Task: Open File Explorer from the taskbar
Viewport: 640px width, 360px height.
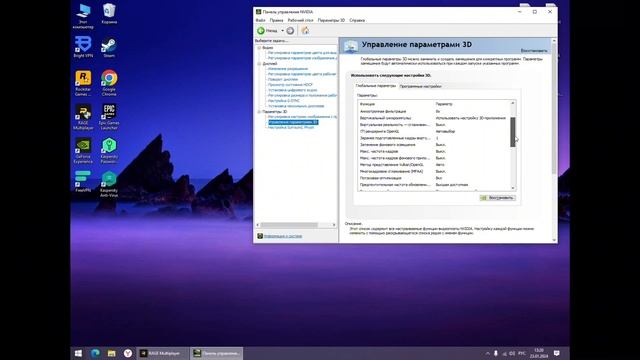Action: [x=111, y=353]
